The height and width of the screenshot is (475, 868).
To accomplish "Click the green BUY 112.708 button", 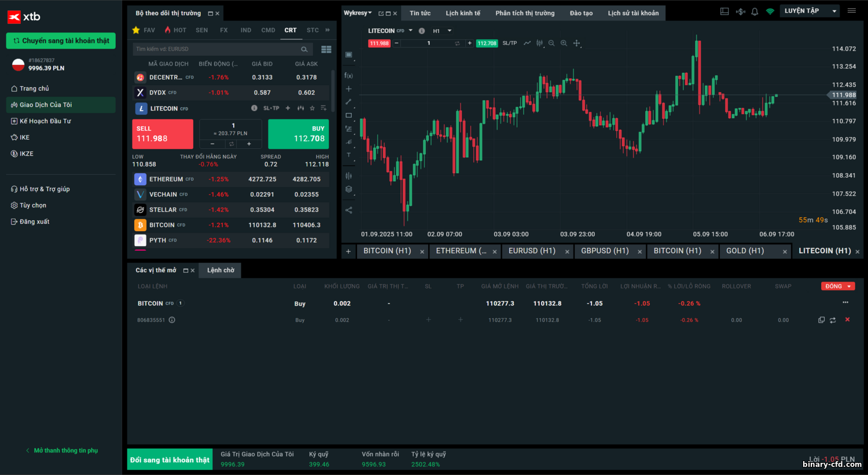I will [x=299, y=134].
